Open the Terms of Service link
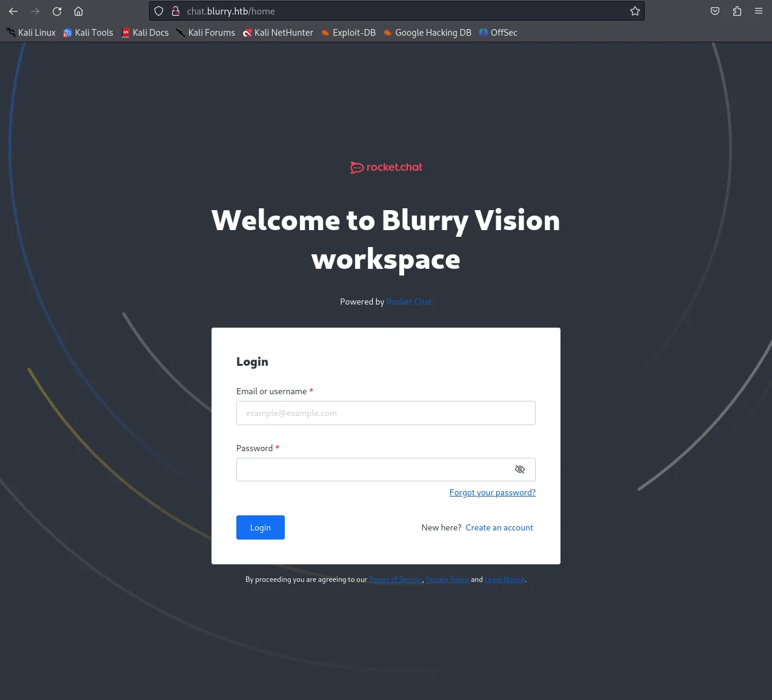Screen dimensions: 772x700 [396, 579]
